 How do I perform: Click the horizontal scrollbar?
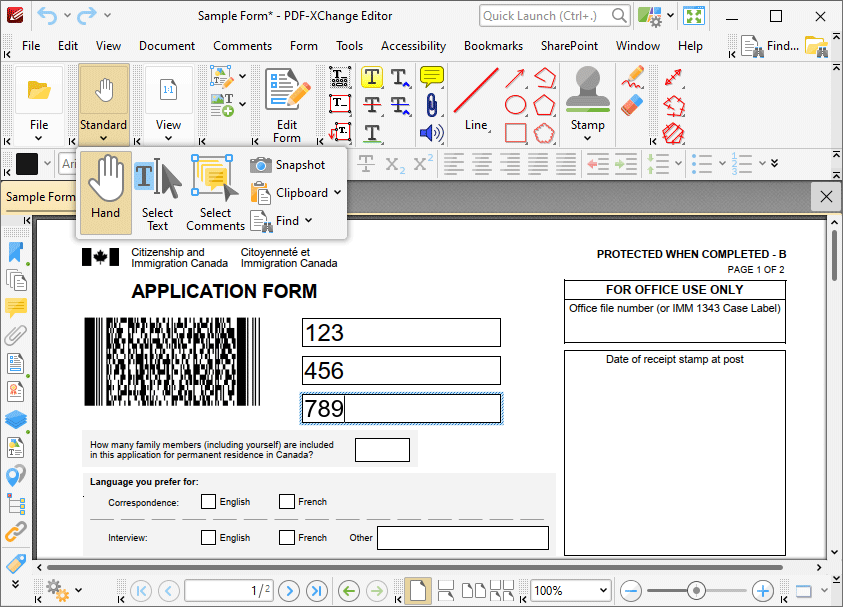(415, 567)
